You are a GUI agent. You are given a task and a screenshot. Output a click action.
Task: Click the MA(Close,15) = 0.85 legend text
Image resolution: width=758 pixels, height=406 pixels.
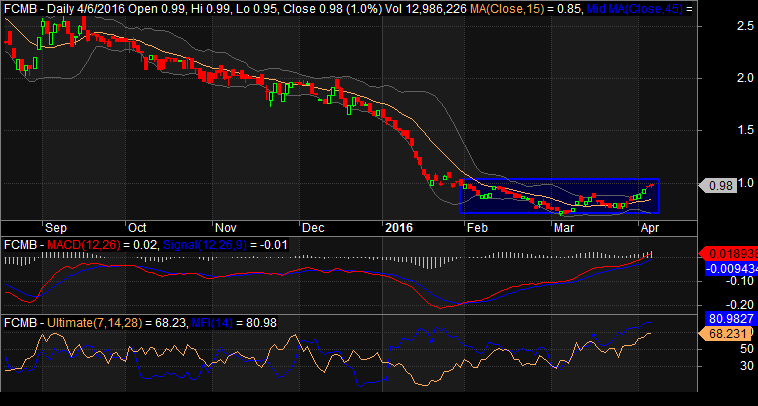525,9
